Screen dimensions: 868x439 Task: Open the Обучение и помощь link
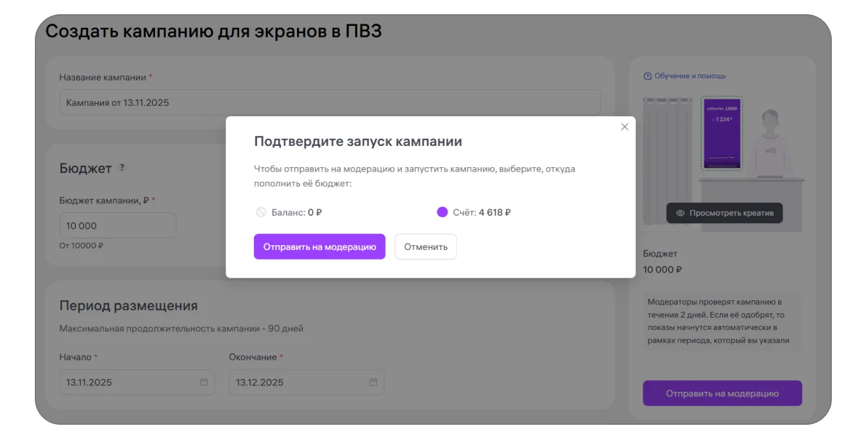pyautogui.click(x=690, y=76)
